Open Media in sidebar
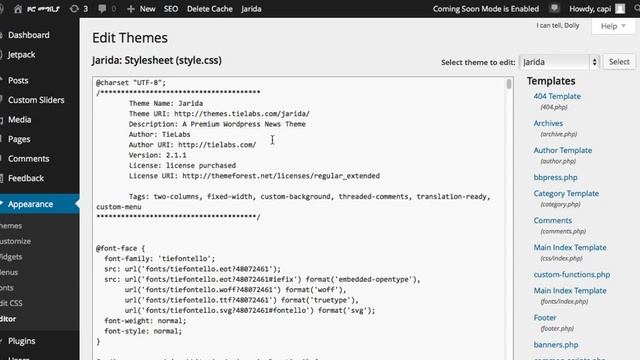This screenshot has height=360, width=640. [20, 120]
